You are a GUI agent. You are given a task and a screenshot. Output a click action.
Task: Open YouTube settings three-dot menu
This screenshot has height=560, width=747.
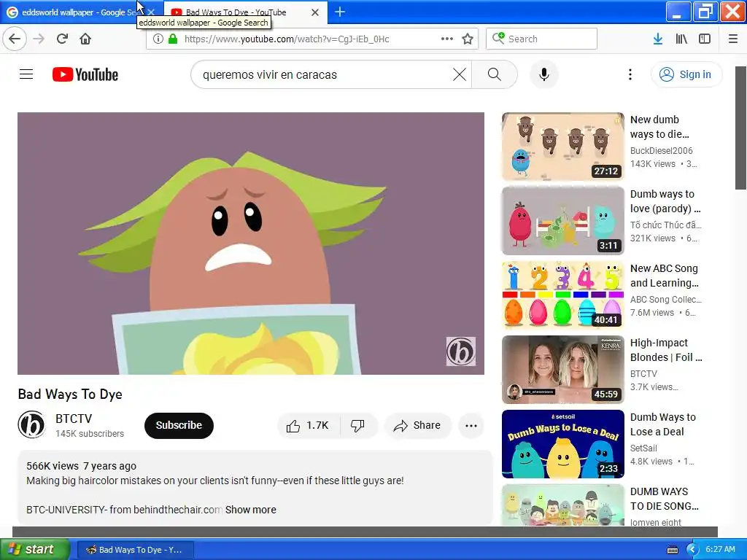[x=630, y=74]
